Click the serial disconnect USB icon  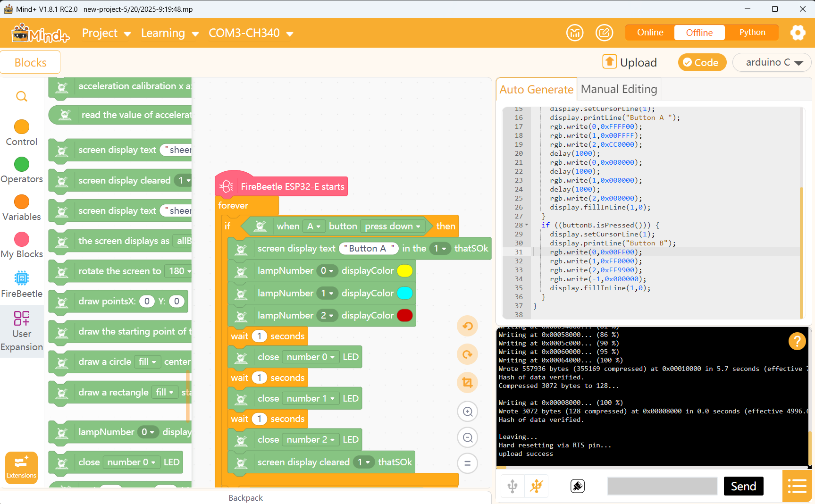point(537,486)
